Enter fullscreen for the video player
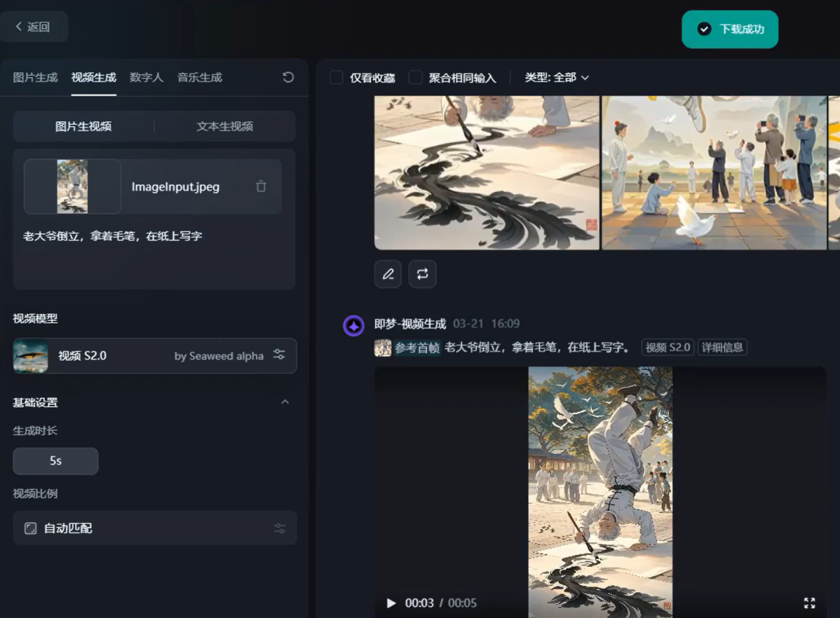Viewport: 840px width, 618px height. coord(809,603)
